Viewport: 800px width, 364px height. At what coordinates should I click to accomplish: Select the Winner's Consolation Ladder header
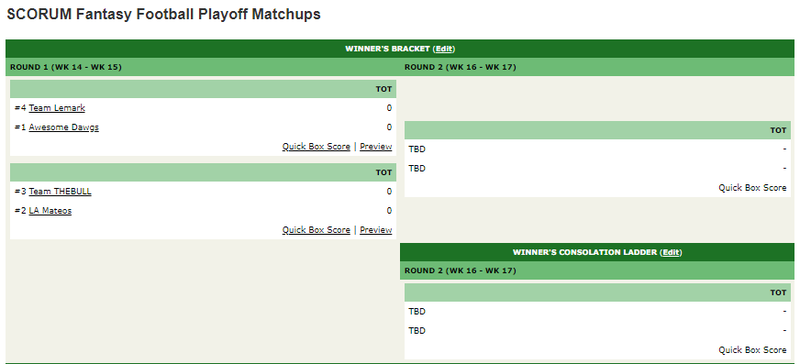pos(597,252)
